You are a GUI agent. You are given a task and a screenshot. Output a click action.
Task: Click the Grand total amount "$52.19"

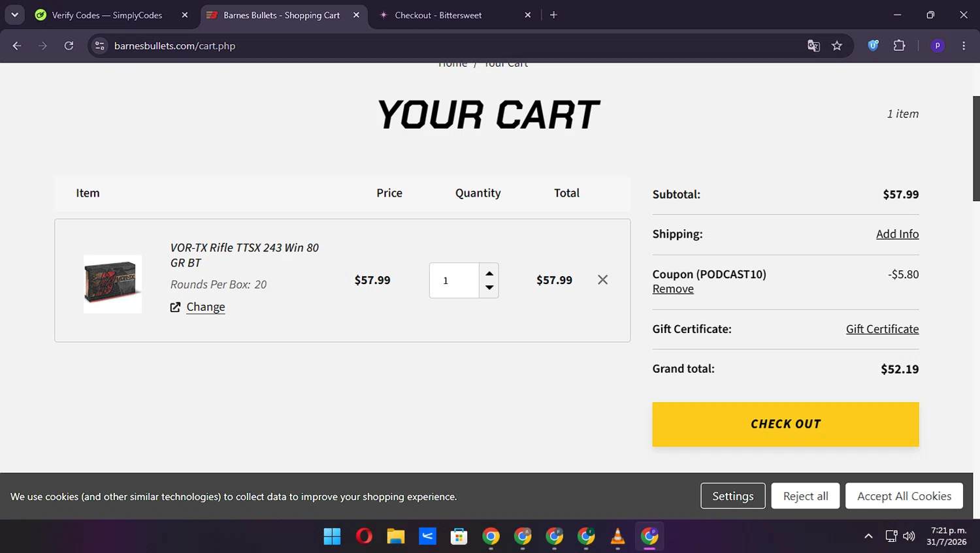click(x=900, y=370)
